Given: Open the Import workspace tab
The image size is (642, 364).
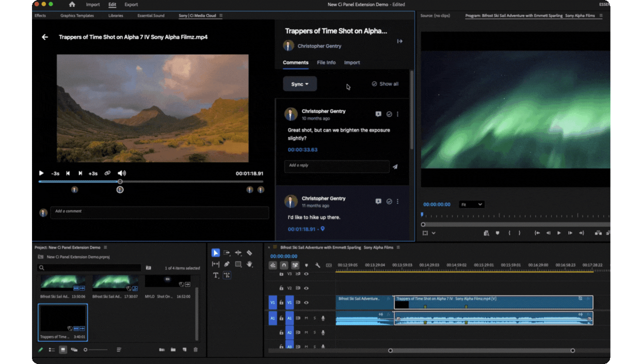Looking at the screenshot, I should [93, 5].
